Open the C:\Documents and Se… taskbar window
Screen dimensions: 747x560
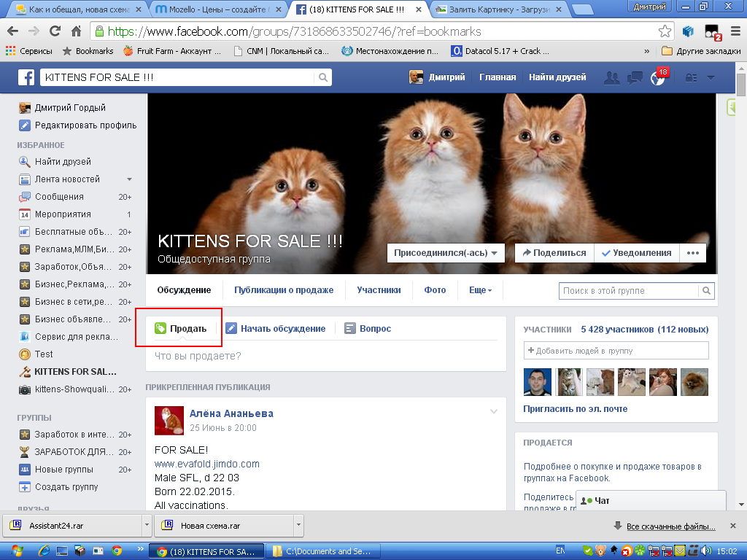[323, 551]
